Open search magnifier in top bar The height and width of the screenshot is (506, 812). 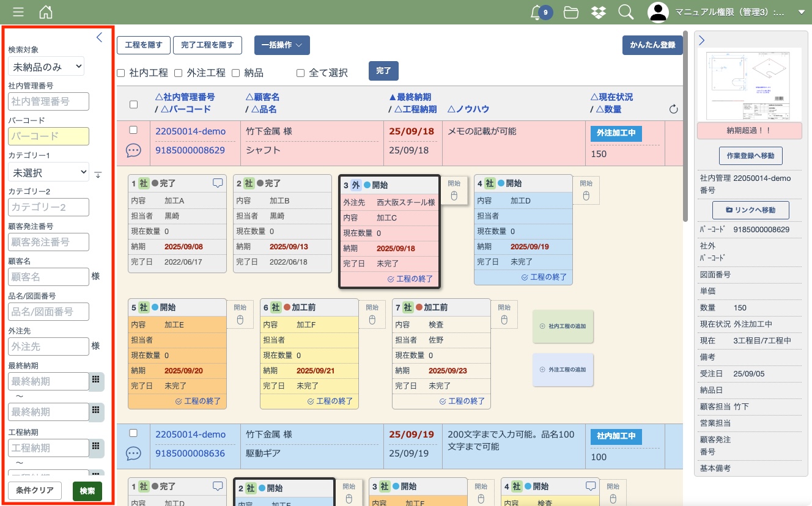[626, 12]
